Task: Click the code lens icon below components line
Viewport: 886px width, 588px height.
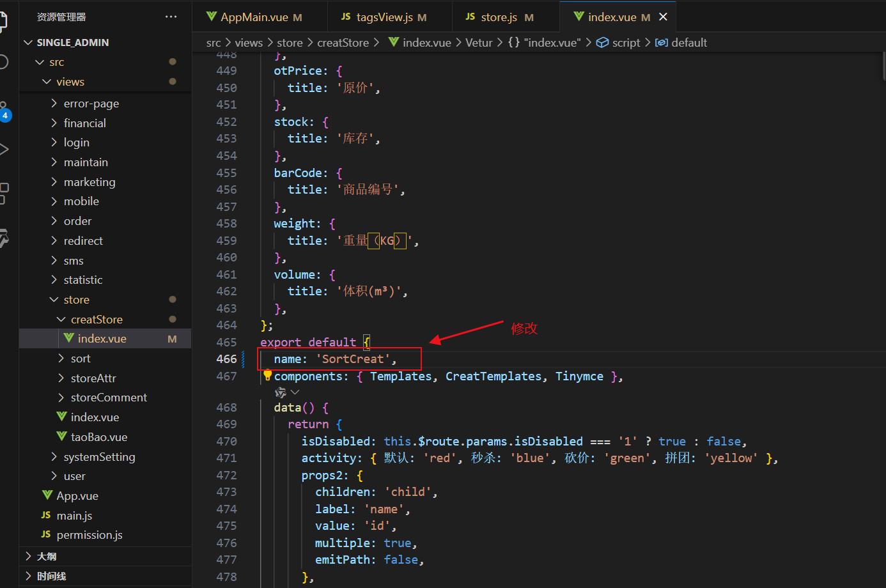Action: tap(281, 392)
